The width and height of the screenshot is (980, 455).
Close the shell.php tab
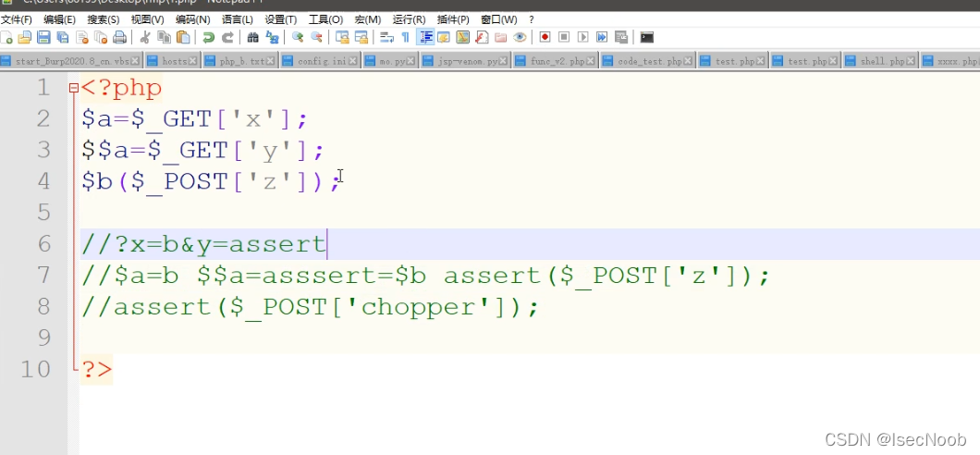pos(912,61)
